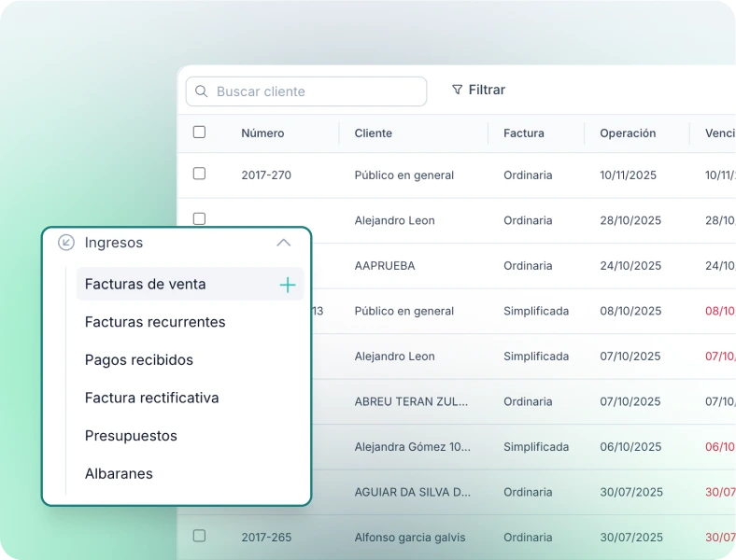Focus the Buscar cliente search field
The width and height of the screenshot is (736, 560).
pos(306,91)
